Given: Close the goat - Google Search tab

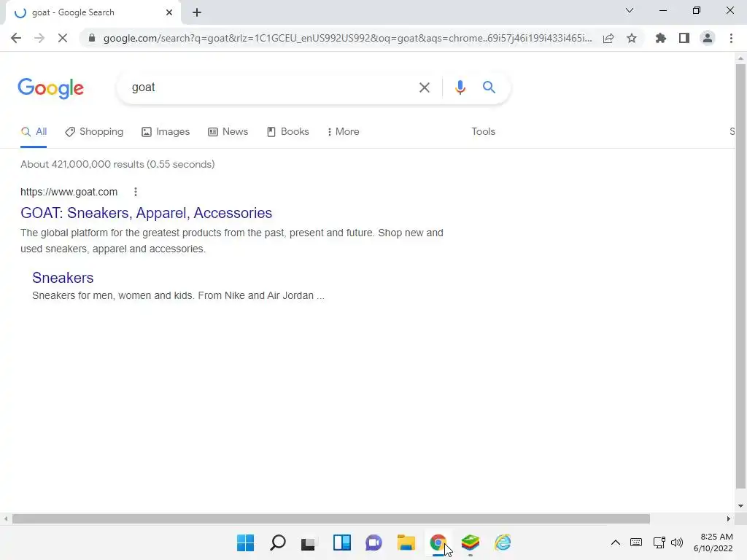Looking at the screenshot, I should (169, 12).
